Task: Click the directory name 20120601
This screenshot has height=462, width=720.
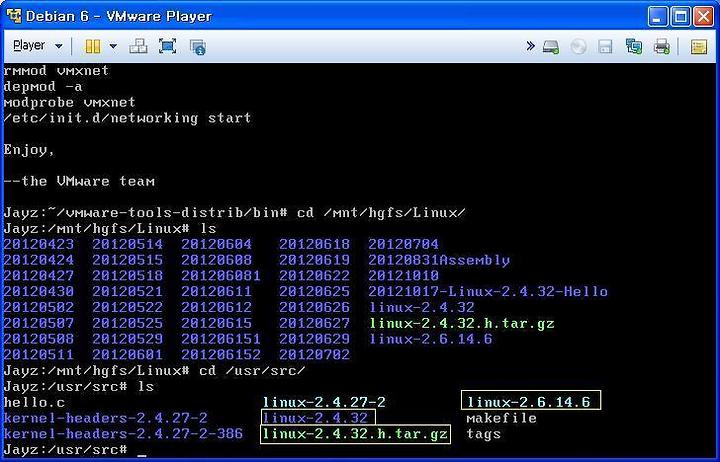Action: coord(128,355)
